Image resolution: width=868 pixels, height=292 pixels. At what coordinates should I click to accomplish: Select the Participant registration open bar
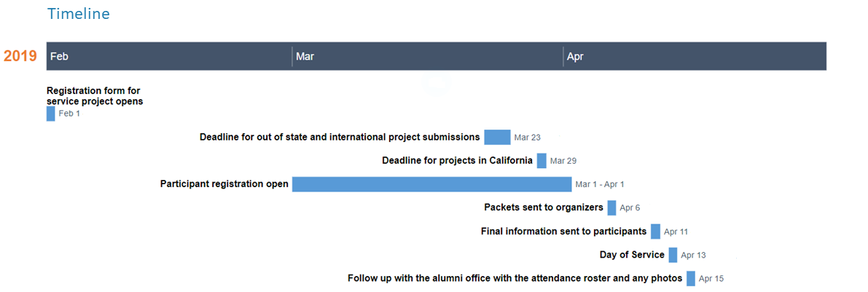click(431, 184)
